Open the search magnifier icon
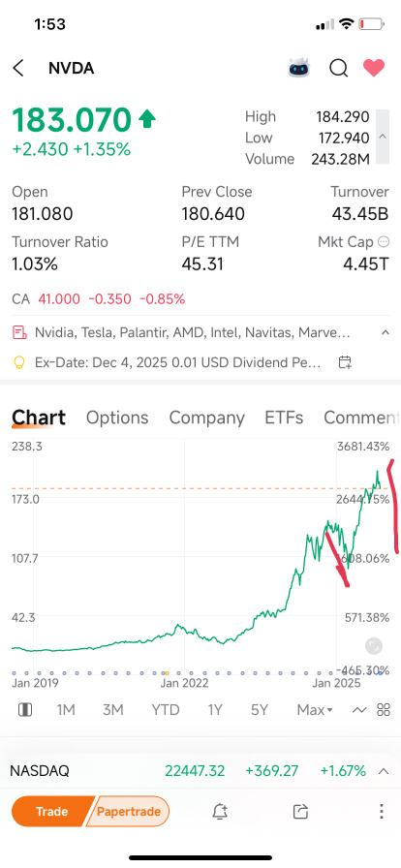401x868 pixels. pyautogui.click(x=338, y=68)
